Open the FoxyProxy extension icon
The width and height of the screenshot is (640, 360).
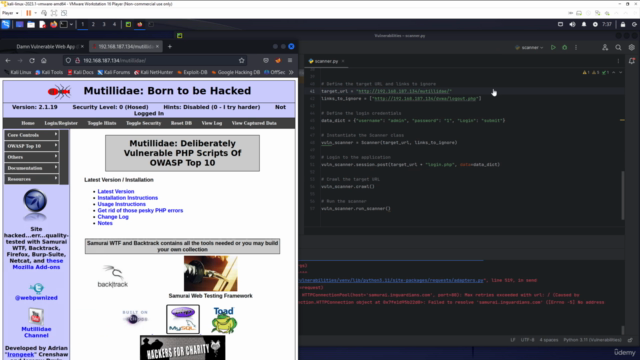click(x=278, y=60)
